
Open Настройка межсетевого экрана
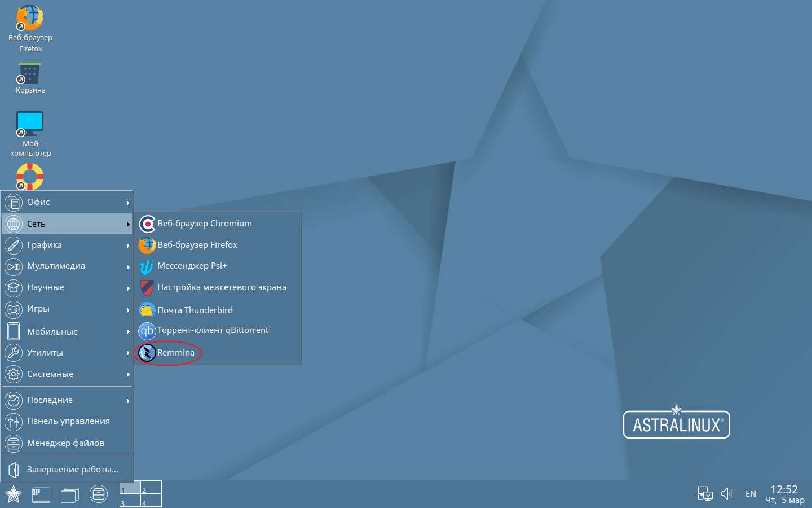pyautogui.click(x=218, y=288)
